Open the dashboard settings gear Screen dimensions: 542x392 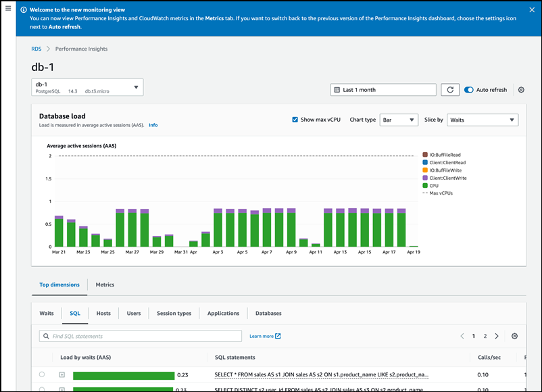521,89
